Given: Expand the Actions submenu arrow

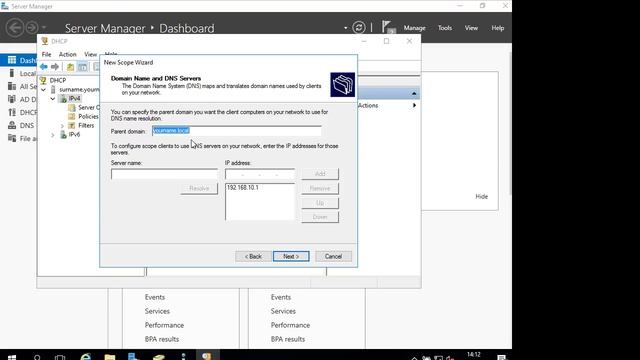Looking at the screenshot, I should click(x=414, y=105).
